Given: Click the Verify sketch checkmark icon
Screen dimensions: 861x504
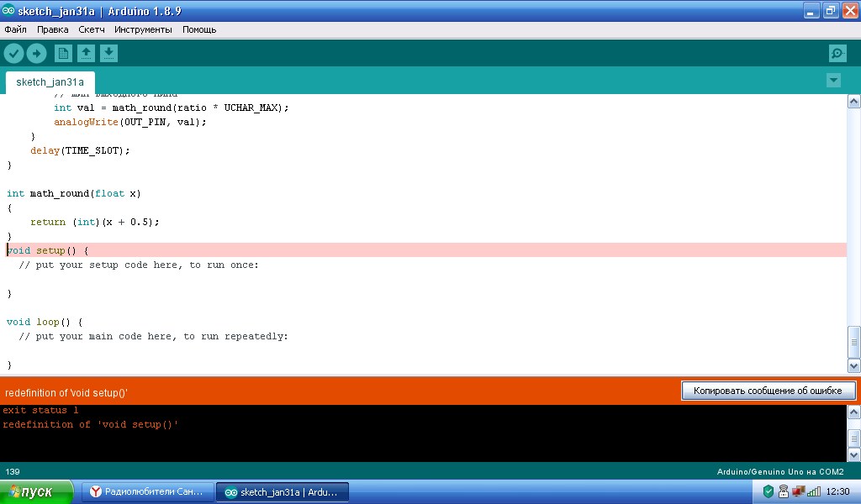Looking at the screenshot, I should point(13,54).
